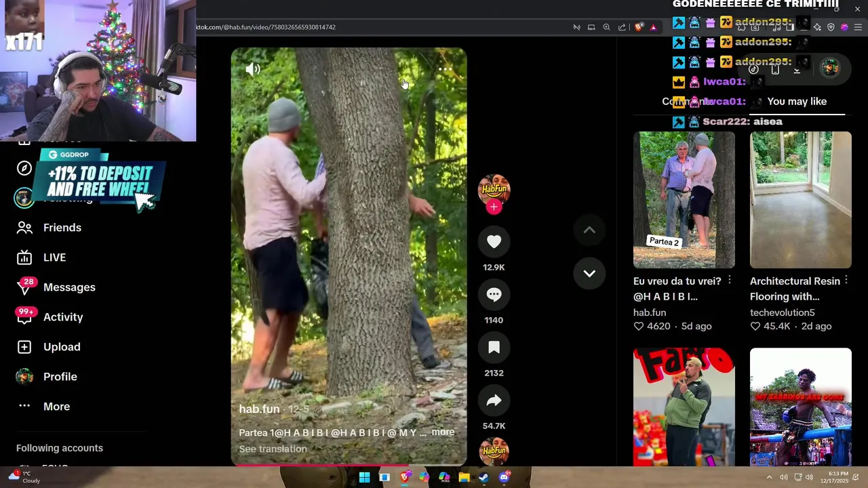Open options for 'Eu vreu da tu vrei?' video
Screen dimensions: 868x488
click(730, 280)
